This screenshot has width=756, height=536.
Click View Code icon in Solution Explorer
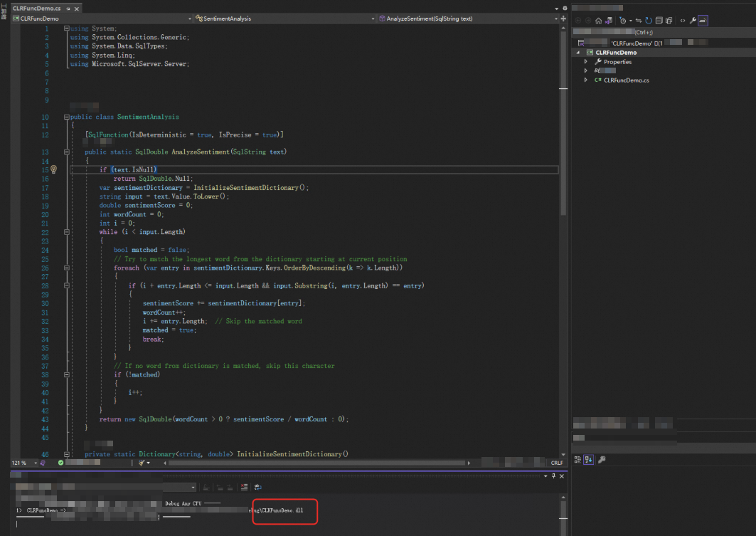coord(682,20)
